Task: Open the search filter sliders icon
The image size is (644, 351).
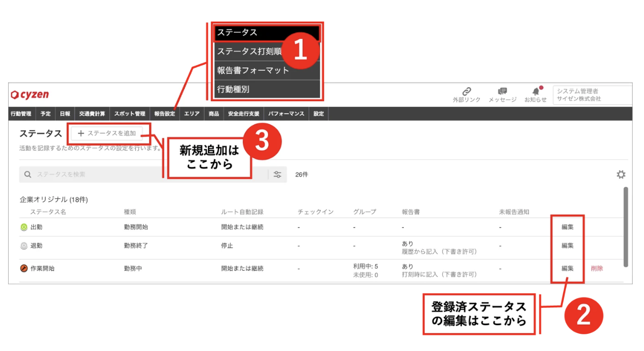Action: click(x=277, y=174)
